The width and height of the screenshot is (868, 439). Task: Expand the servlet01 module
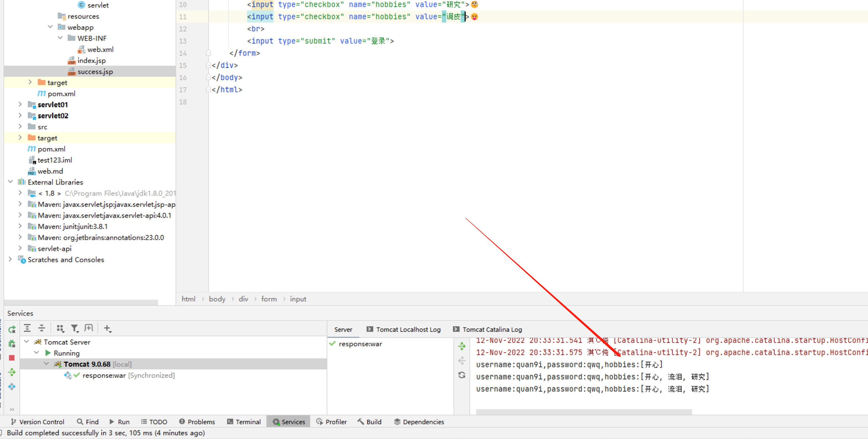pos(20,104)
